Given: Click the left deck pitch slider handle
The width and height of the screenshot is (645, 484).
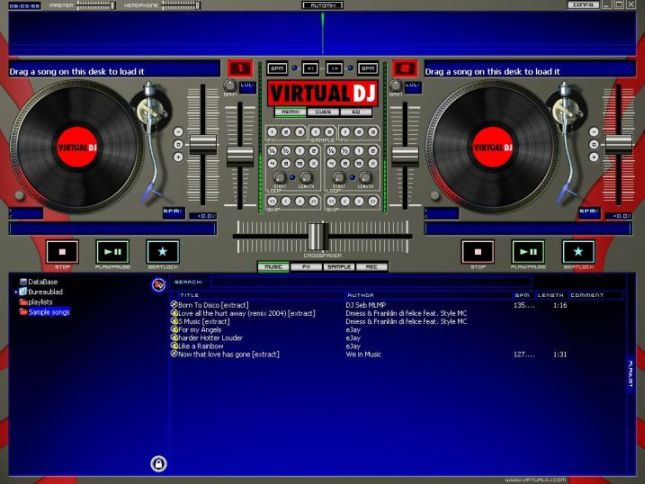Looking at the screenshot, I should [x=203, y=144].
